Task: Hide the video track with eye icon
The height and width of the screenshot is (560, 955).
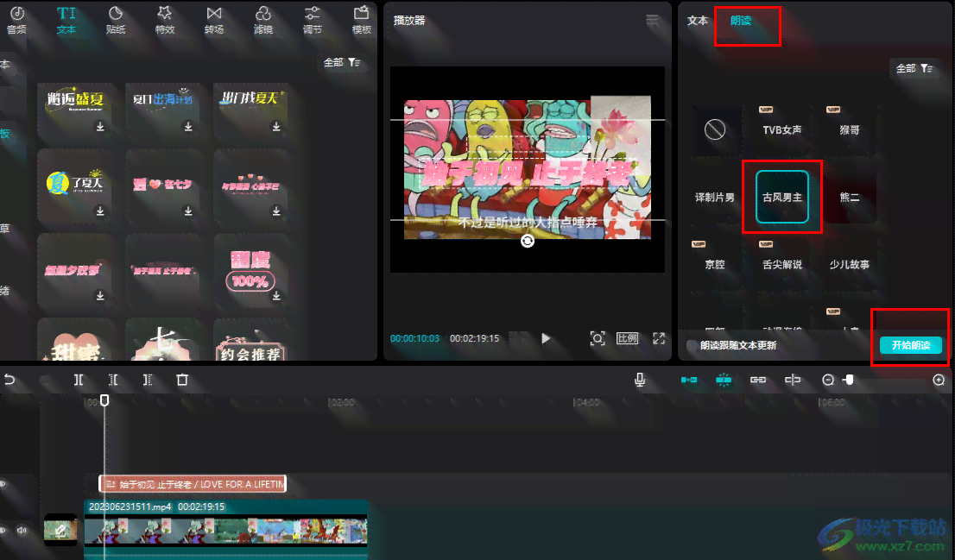Action: click(3, 530)
